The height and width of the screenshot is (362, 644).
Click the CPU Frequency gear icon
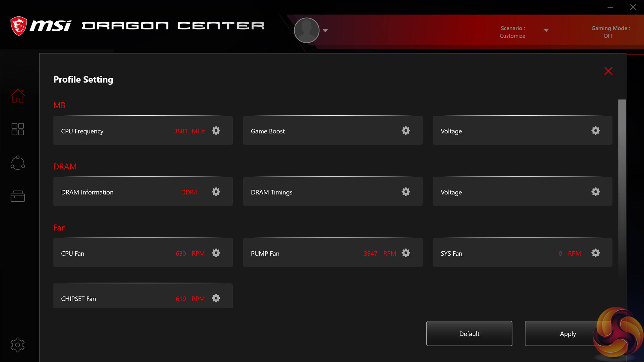216,131
